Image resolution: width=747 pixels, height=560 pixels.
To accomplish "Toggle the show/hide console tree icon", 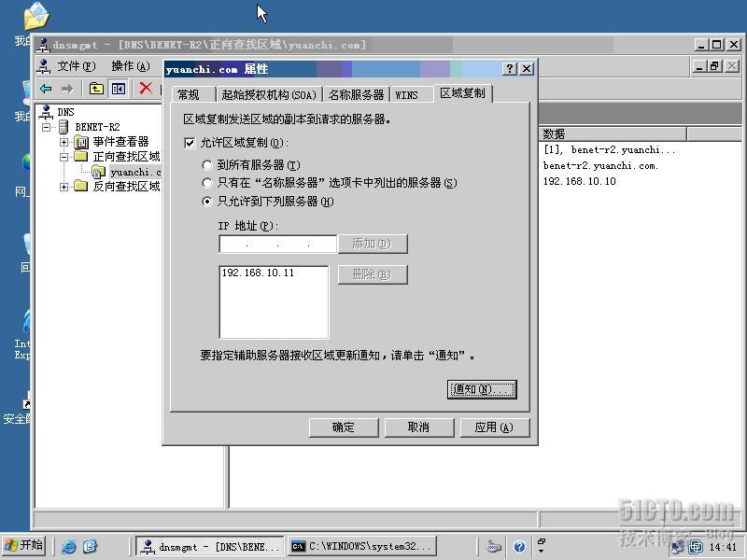I will tap(119, 89).
